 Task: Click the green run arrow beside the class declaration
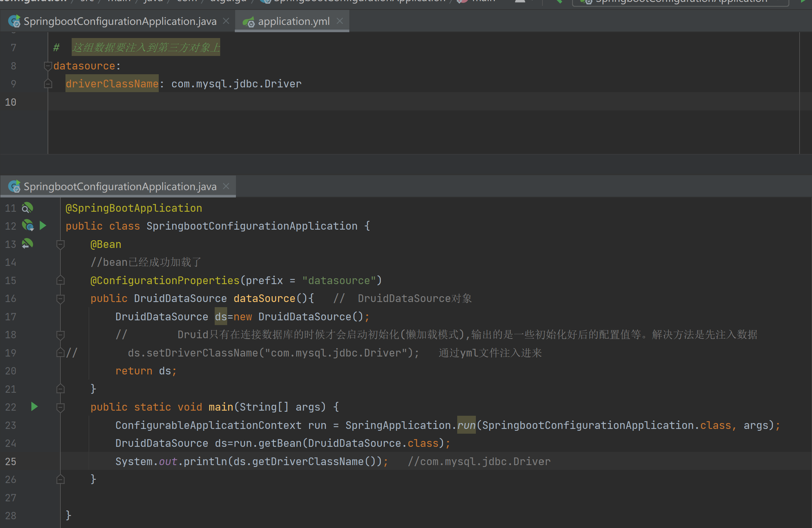pyautogui.click(x=43, y=226)
